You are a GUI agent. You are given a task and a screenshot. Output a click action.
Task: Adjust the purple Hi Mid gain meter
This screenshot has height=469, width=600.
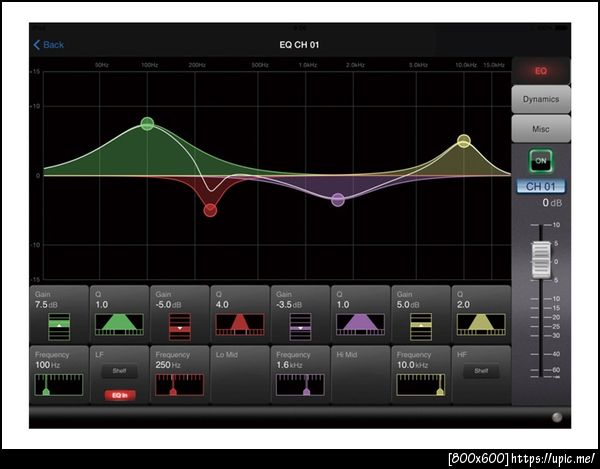300,327
